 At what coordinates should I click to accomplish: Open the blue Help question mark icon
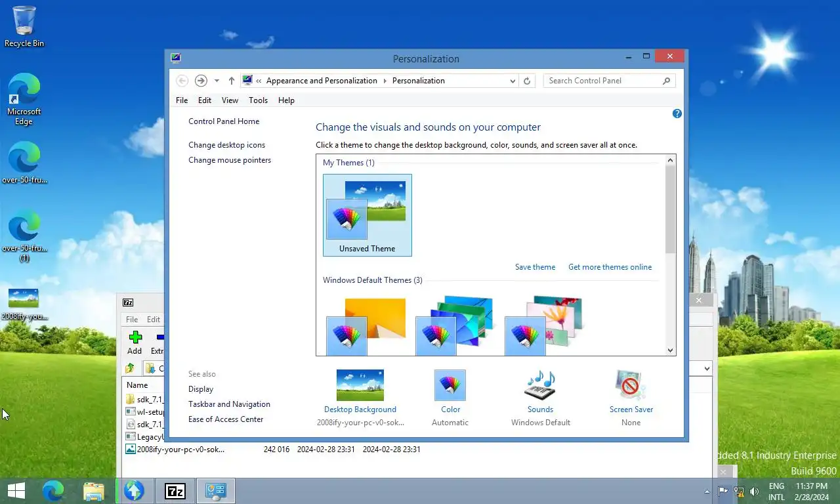tap(677, 114)
